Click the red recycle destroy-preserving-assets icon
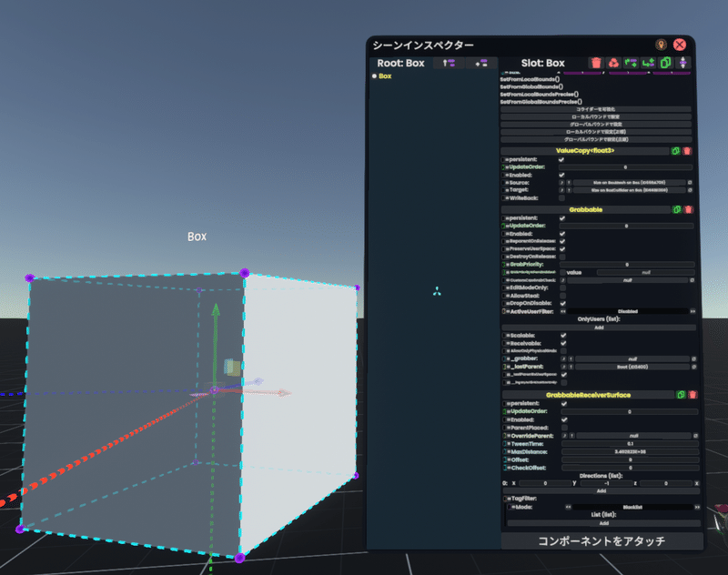 [613, 63]
